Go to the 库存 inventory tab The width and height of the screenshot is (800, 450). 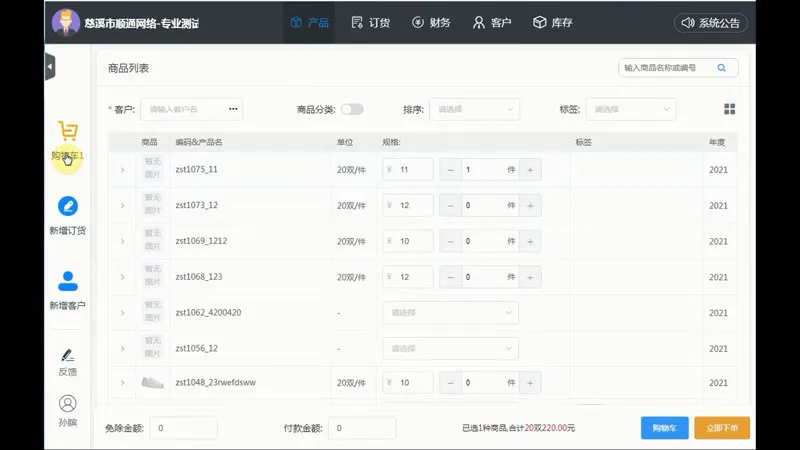tap(552, 22)
